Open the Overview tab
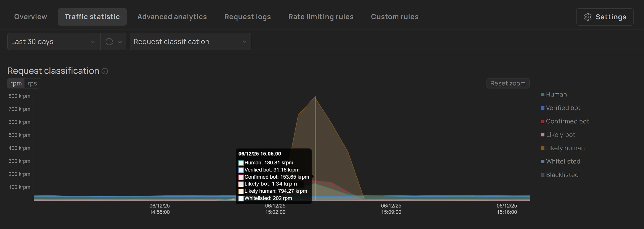 coord(30,17)
